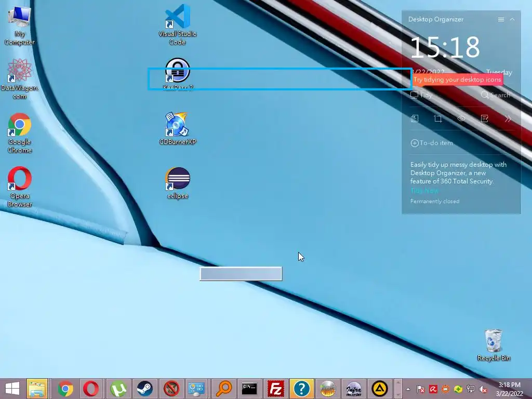Collapse the Desktop Organizer panel
This screenshot has height=399, width=532.
tap(512, 19)
